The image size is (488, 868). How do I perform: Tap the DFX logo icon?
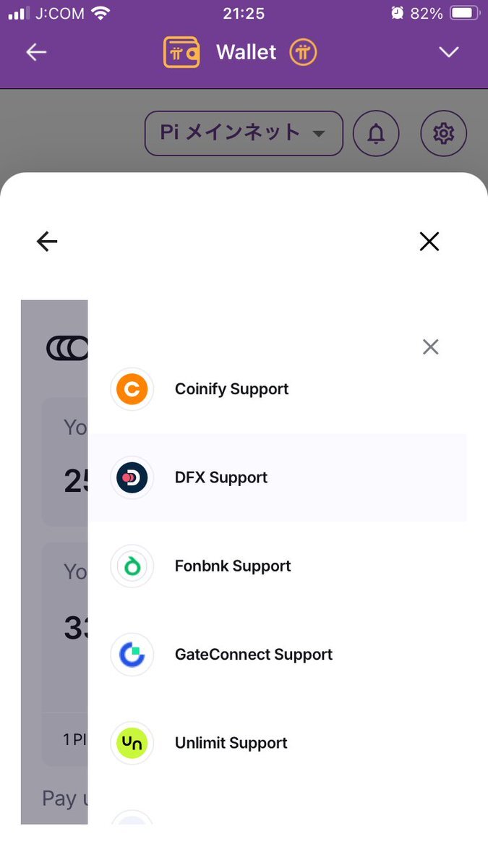tap(132, 478)
